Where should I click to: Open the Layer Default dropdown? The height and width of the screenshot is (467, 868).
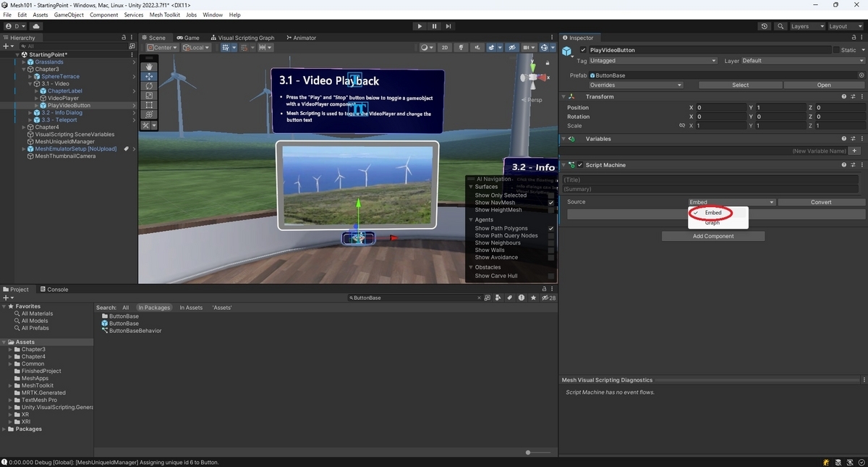803,61
